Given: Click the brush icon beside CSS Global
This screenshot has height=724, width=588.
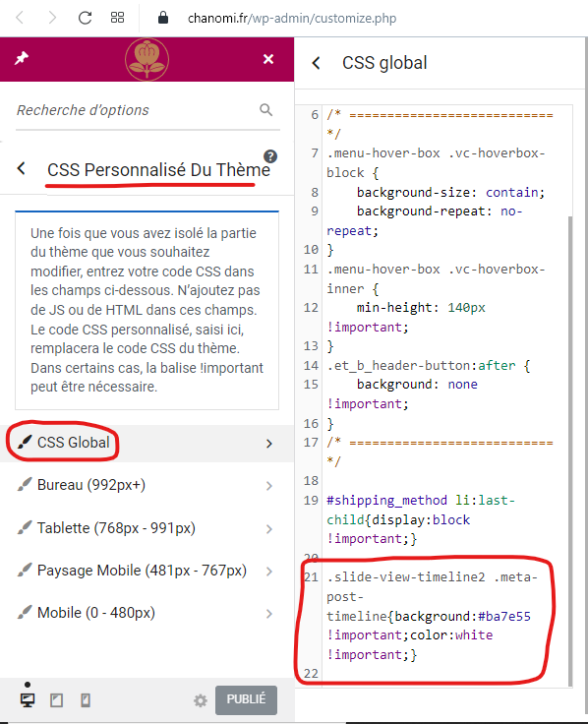Looking at the screenshot, I should pos(25,442).
